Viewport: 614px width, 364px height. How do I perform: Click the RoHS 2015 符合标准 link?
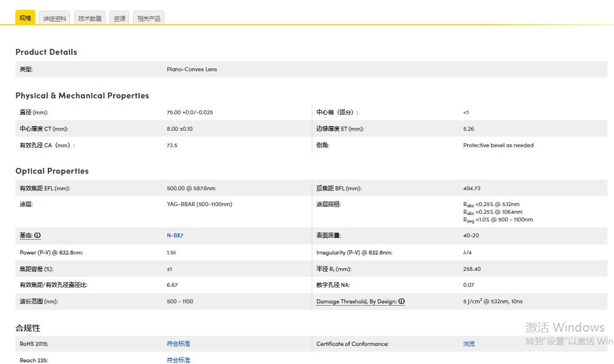click(179, 344)
